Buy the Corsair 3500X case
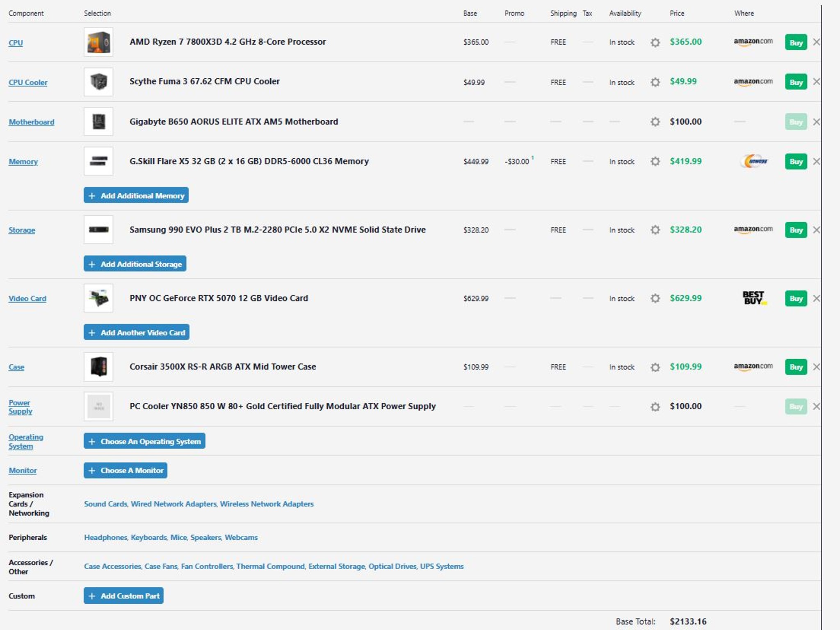 796,367
